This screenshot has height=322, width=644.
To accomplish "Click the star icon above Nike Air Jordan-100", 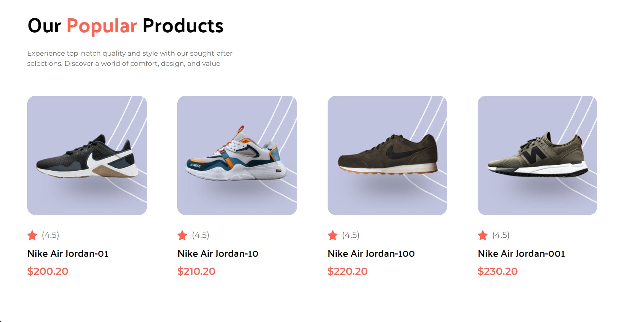I will [333, 235].
